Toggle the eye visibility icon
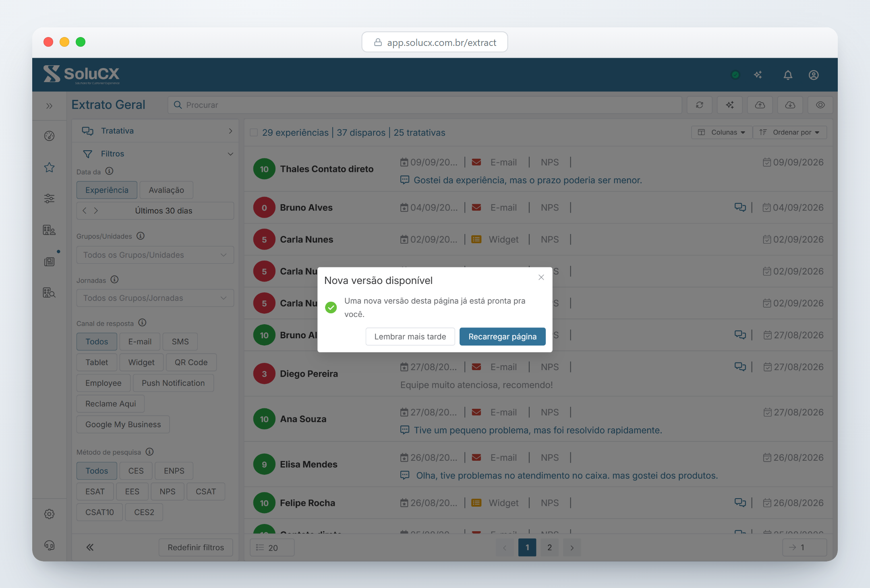This screenshot has width=870, height=588. point(820,105)
